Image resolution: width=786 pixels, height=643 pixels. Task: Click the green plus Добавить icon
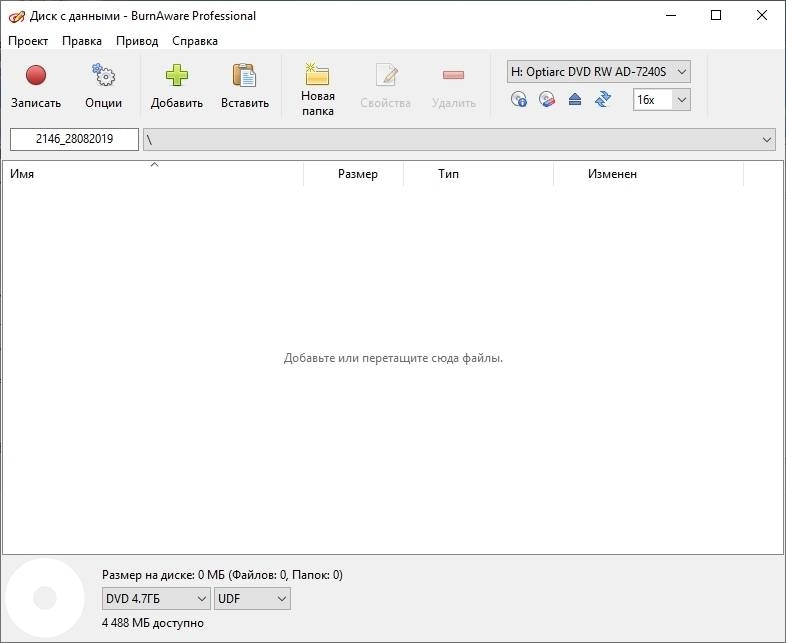(x=176, y=75)
